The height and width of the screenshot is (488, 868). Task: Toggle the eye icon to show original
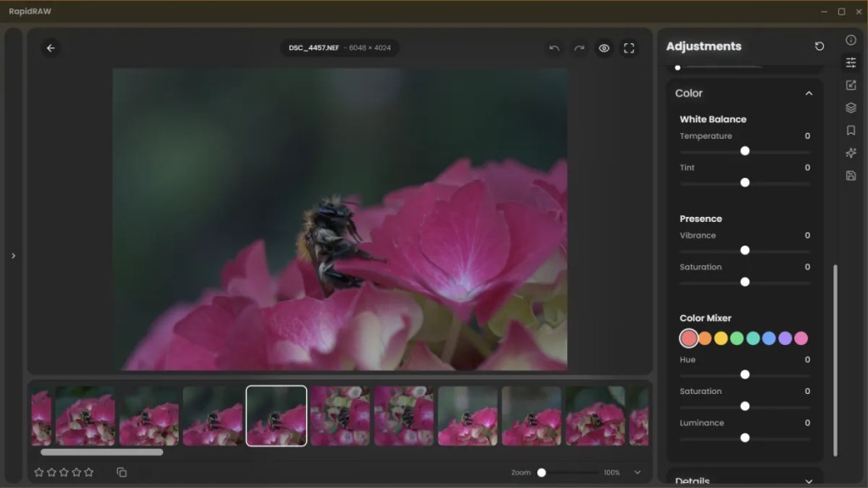604,48
